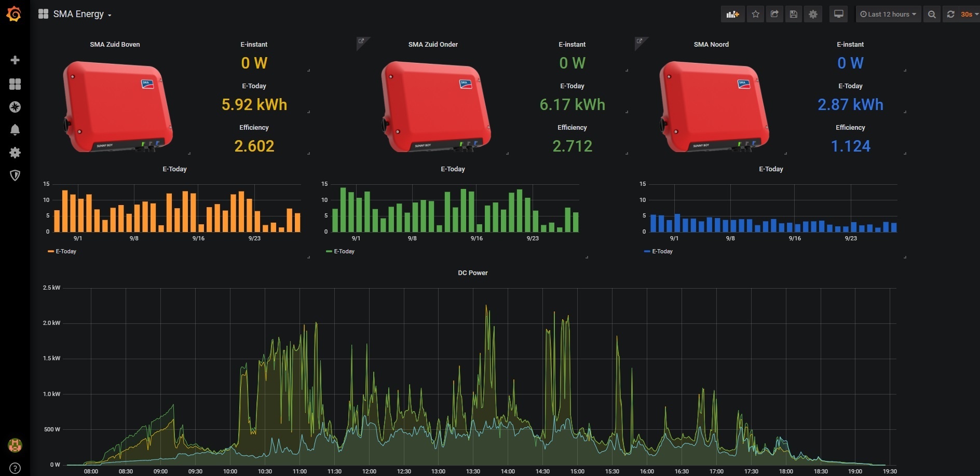Open the Create plus menu in sidebar
Viewport: 980px width, 476px height.
click(15, 60)
